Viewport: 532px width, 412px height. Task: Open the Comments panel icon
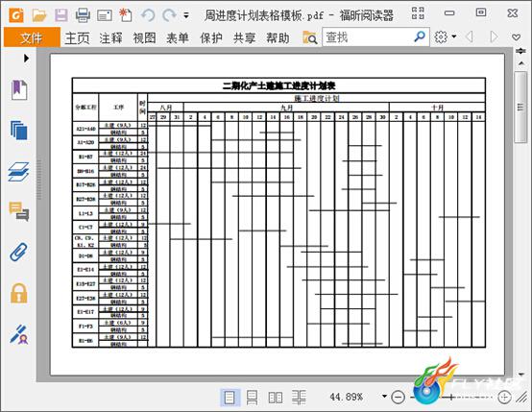pos(18,211)
